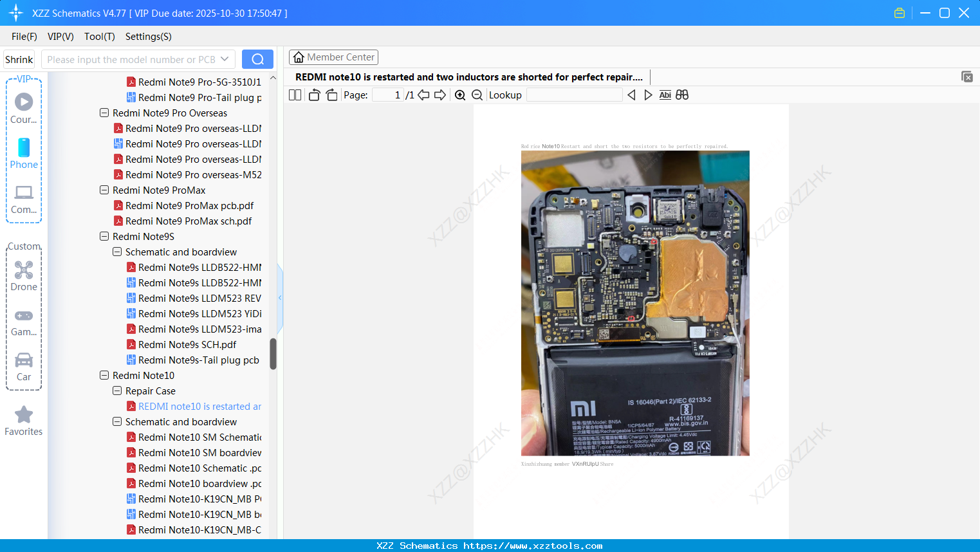The image size is (980, 552).
Task: Open the Tool(T) menu
Action: pos(99,37)
